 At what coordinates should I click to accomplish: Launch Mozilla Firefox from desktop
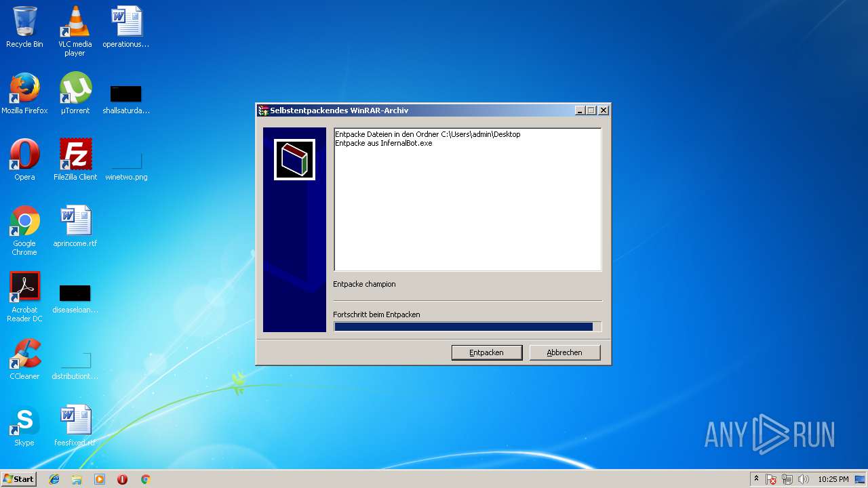(x=24, y=94)
